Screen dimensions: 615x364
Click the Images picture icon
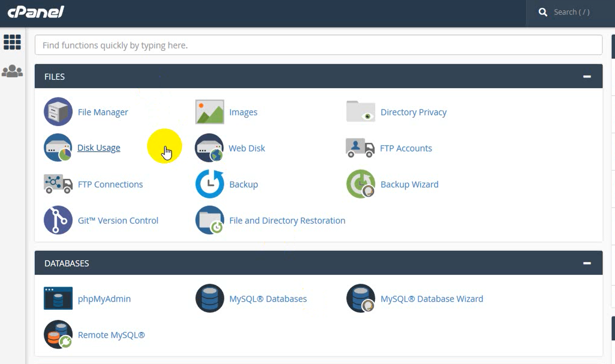coord(209,112)
